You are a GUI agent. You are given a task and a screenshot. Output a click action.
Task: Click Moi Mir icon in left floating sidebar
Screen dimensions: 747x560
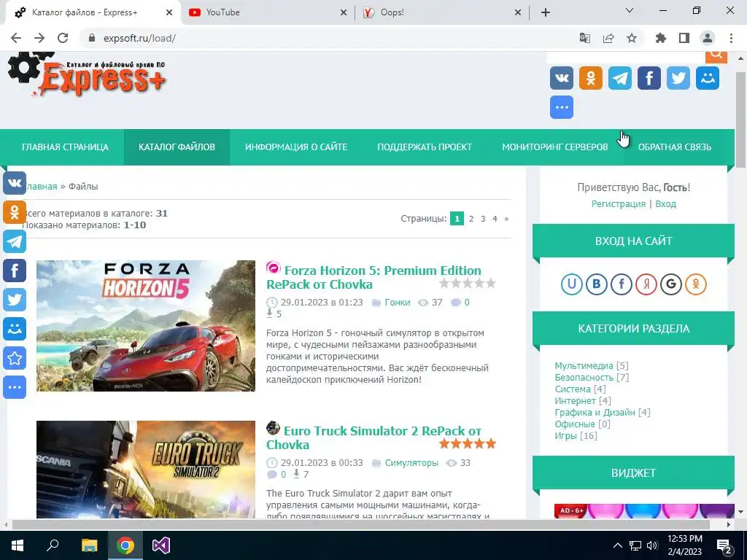click(15, 329)
